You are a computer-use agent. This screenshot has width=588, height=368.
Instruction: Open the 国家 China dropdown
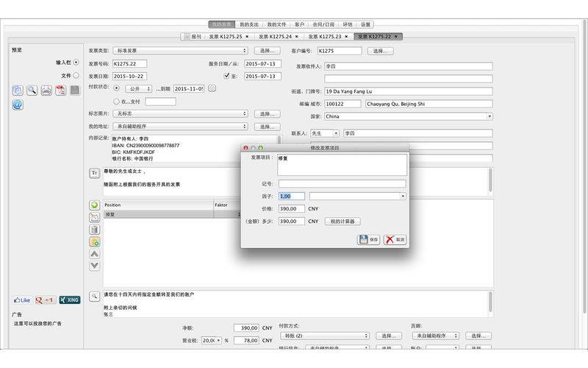tap(409, 116)
